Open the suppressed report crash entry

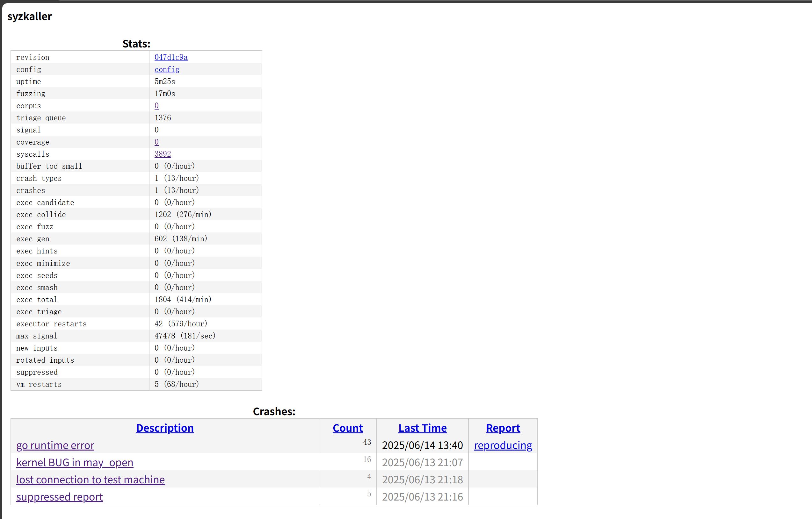click(x=59, y=497)
